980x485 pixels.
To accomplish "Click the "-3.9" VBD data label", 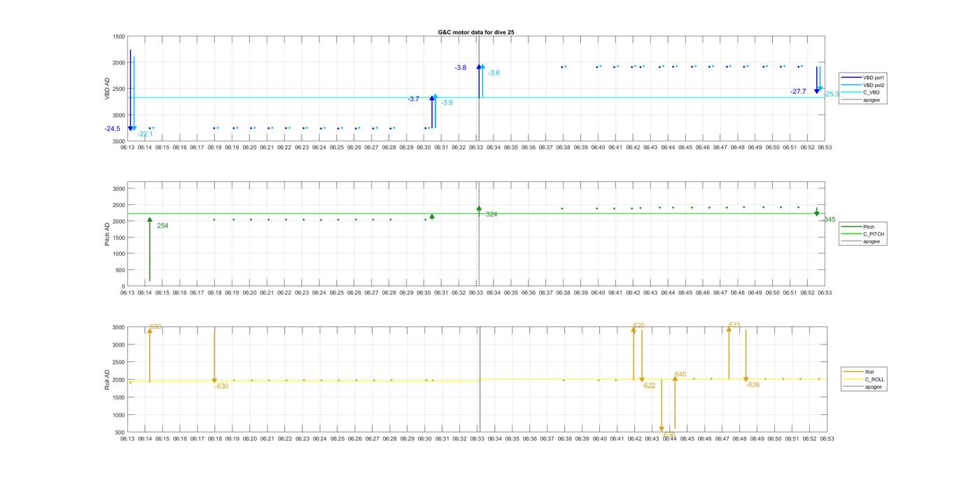I will [x=447, y=103].
